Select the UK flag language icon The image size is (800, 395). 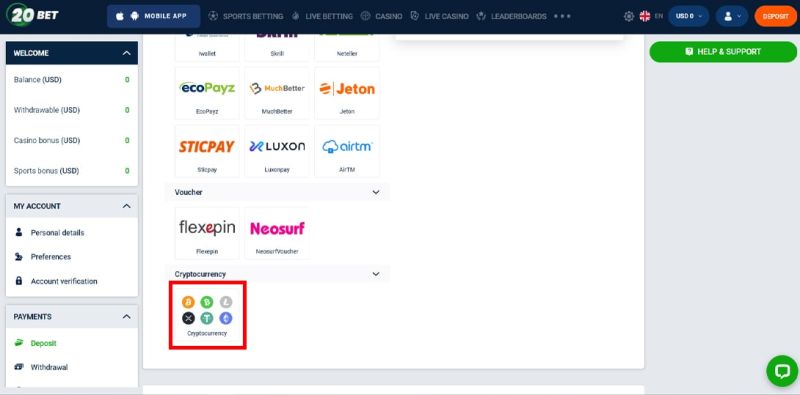(645, 16)
